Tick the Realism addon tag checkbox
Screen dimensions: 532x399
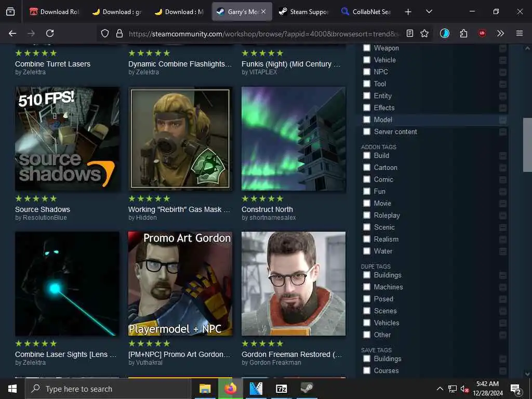pos(366,239)
